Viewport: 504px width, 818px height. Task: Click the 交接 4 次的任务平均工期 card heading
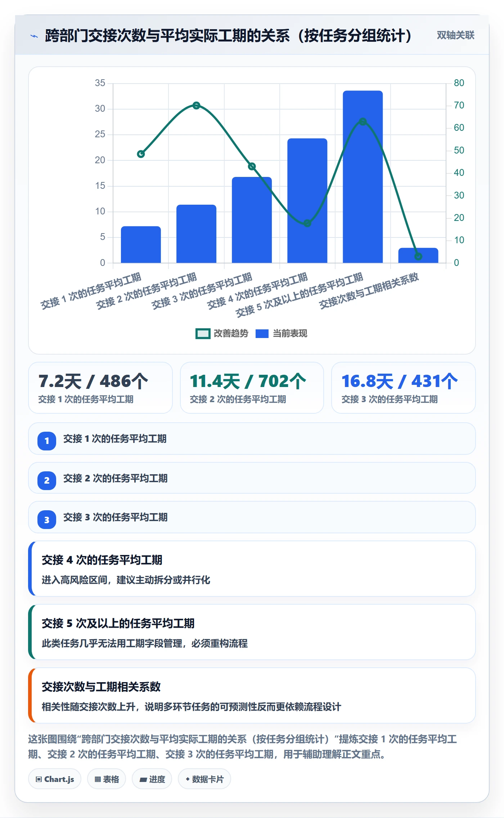click(102, 560)
